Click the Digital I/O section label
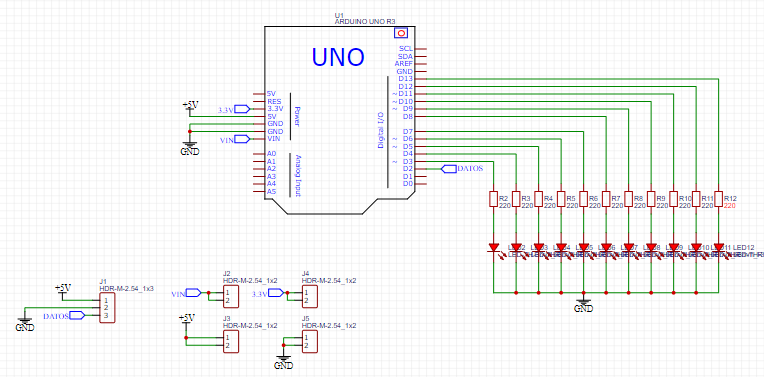The height and width of the screenshot is (377, 764). click(x=381, y=130)
